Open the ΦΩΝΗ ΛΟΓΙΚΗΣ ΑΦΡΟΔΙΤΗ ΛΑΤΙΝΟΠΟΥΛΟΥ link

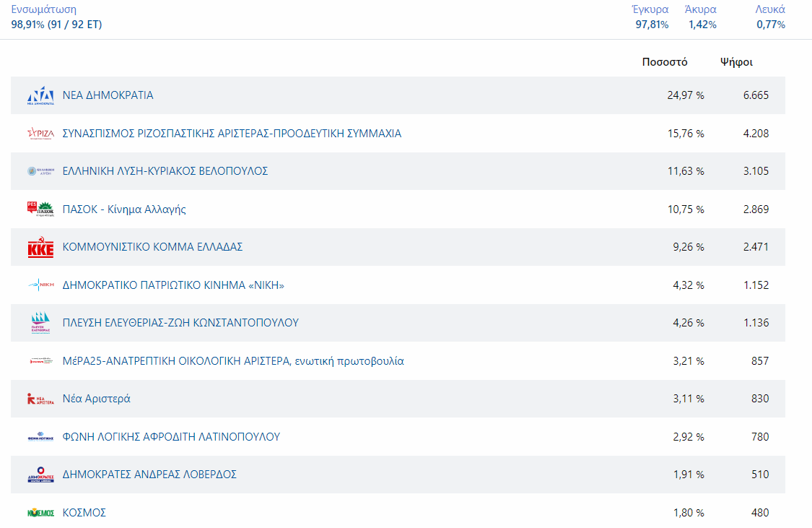pyautogui.click(x=171, y=437)
